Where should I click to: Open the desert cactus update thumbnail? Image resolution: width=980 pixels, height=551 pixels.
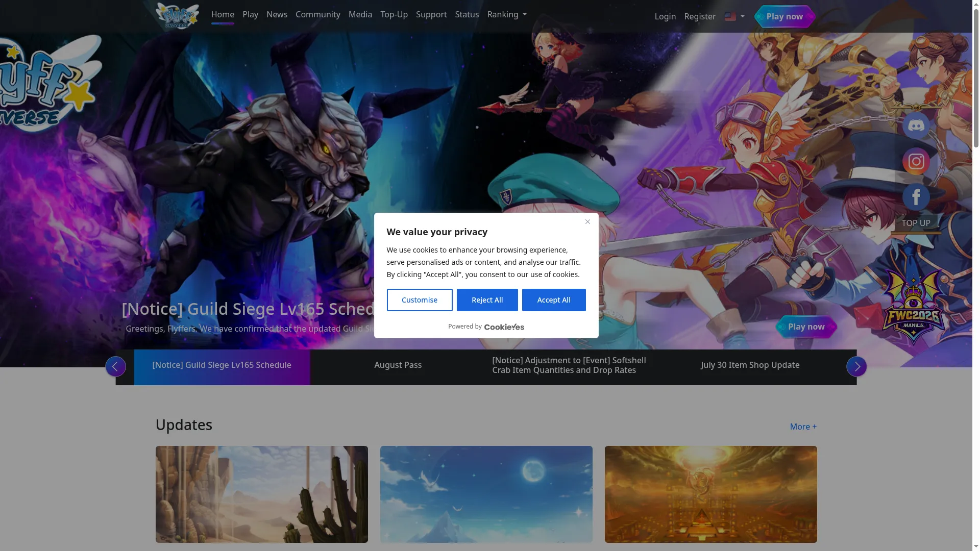(x=261, y=494)
